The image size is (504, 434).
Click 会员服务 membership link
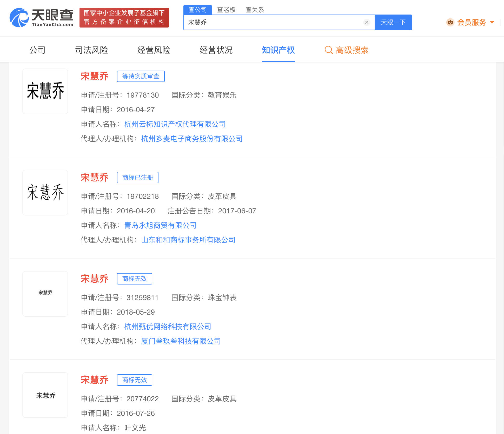coord(472,22)
